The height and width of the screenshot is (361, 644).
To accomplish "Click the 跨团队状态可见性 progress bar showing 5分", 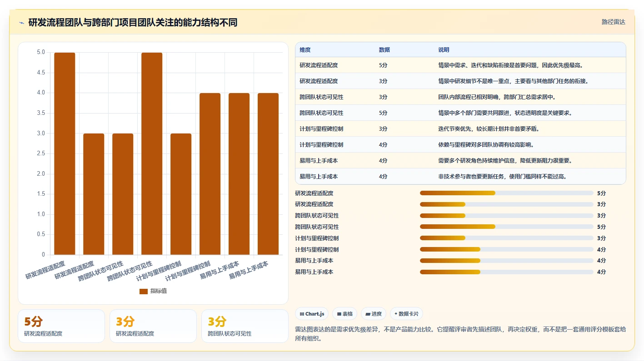I will (506, 227).
